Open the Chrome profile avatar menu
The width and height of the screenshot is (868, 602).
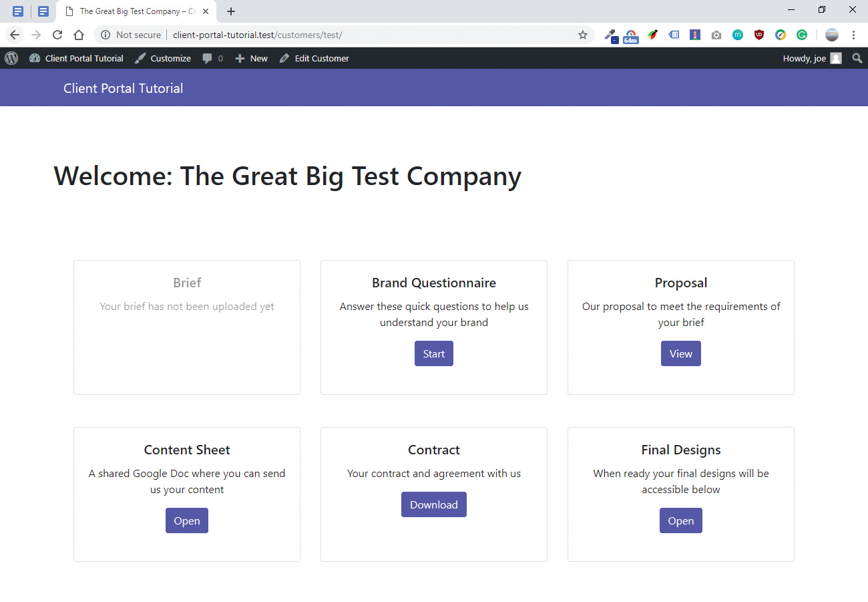coord(832,34)
